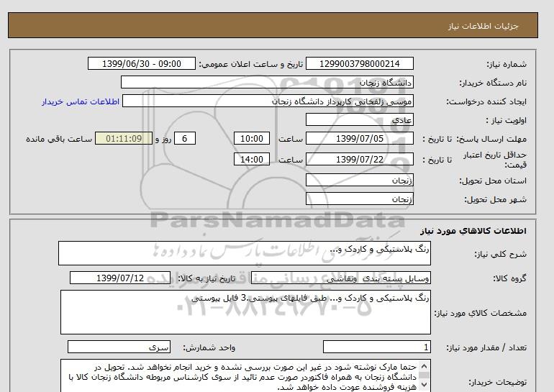Viewport: 554px width, 392px height.
Task: Click the response deadline time 10:00
Action: [252, 138]
